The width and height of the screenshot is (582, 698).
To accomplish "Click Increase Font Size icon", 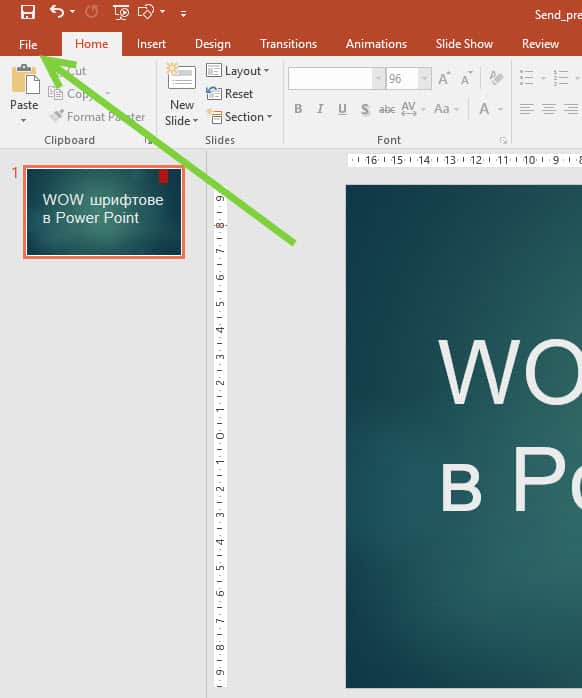I will (444, 79).
